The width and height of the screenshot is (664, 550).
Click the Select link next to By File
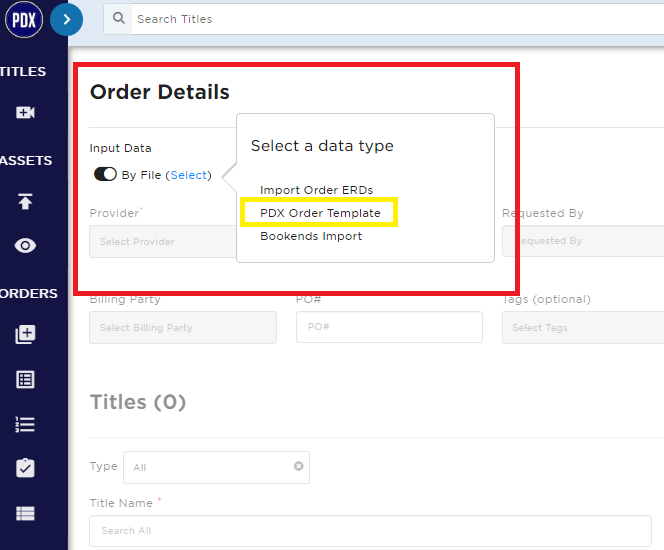point(189,175)
